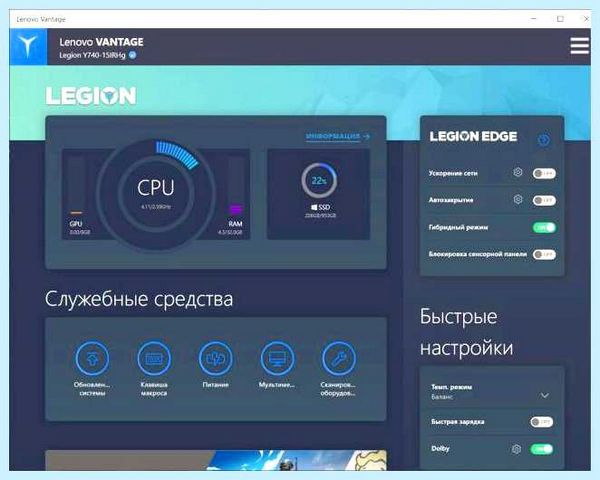600x480 pixels.
Task: Click the Служебные средства heading
Action: point(139,299)
